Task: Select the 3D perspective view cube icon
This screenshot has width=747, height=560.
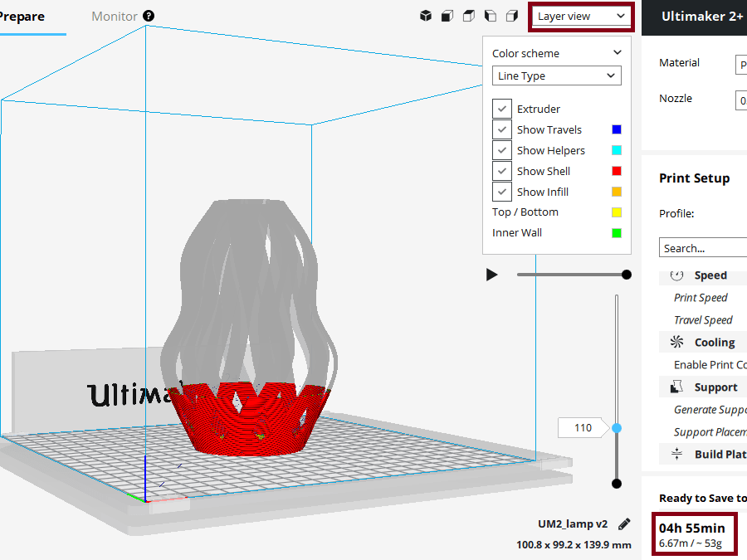Action: click(x=426, y=17)
